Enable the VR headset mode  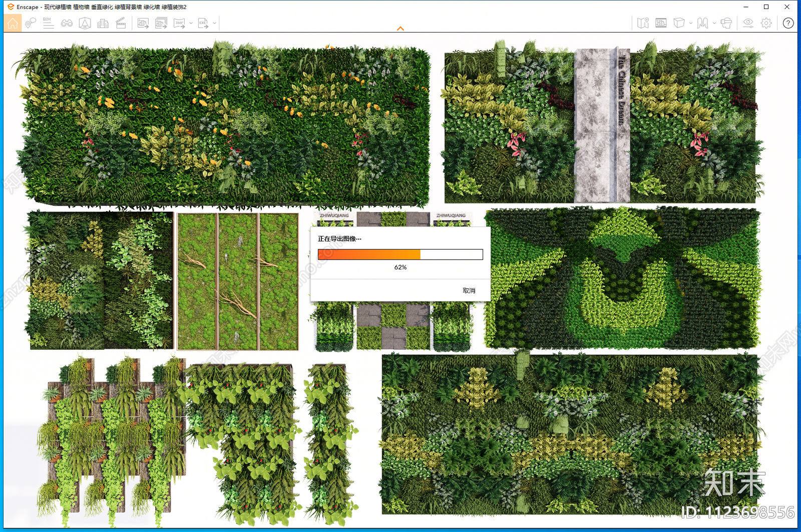[726, 23]
